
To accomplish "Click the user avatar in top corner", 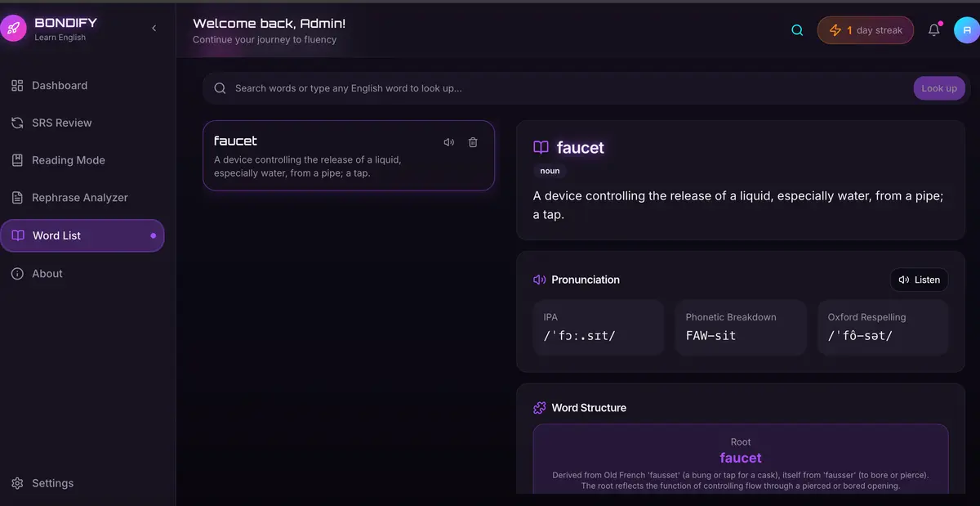I will coord(966,30).
